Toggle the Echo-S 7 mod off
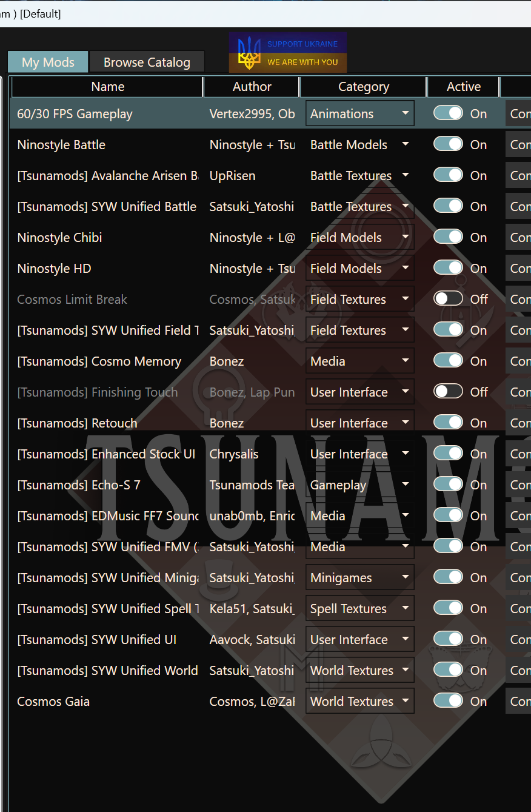The height and width of the screenshot is (812, 531). 449,485
